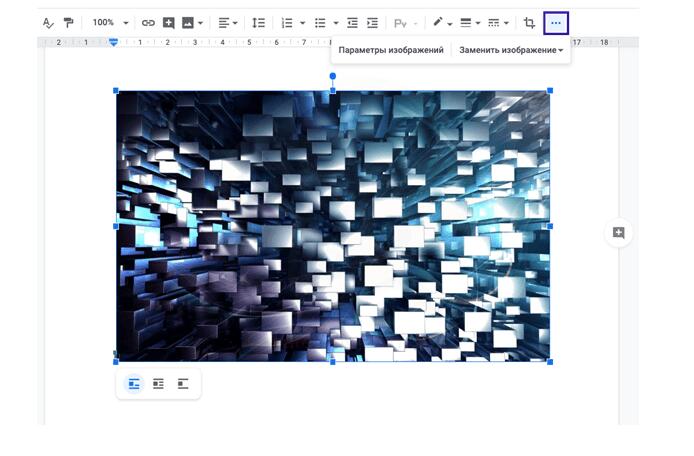Click the insert link icon

pyautogui.click(x=148, y=22)
